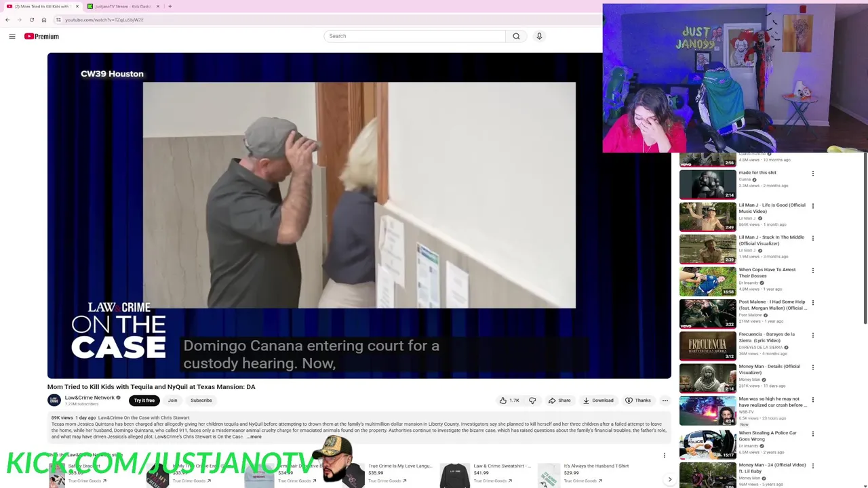Screen dimensions: 868x488
Task: Open It's Always the Husband T-Shirt product
Action: (x=595, y=466)
